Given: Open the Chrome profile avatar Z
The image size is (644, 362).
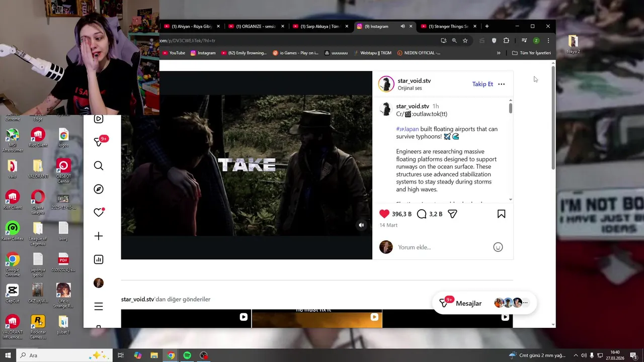Looking at the screenshot, I should [536, 41].
